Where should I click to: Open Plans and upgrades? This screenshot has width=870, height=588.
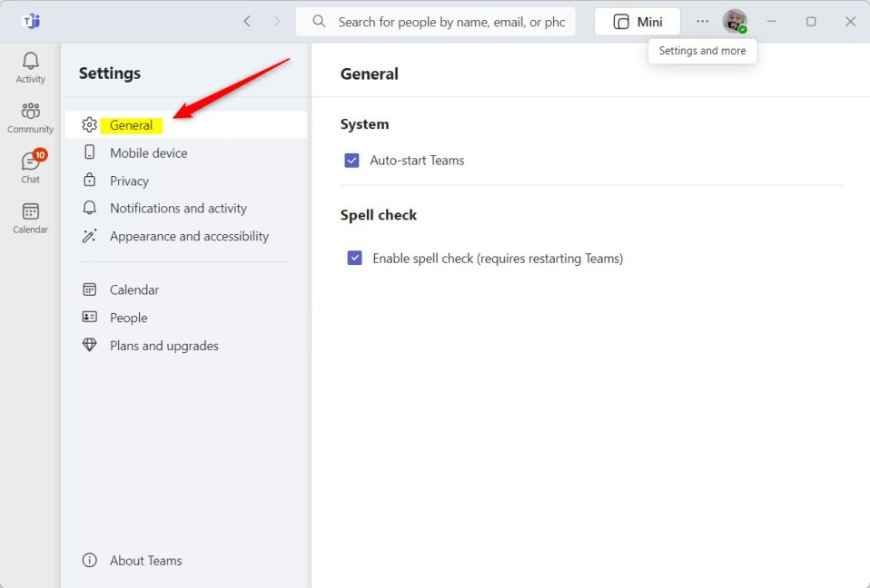point(186,345)
